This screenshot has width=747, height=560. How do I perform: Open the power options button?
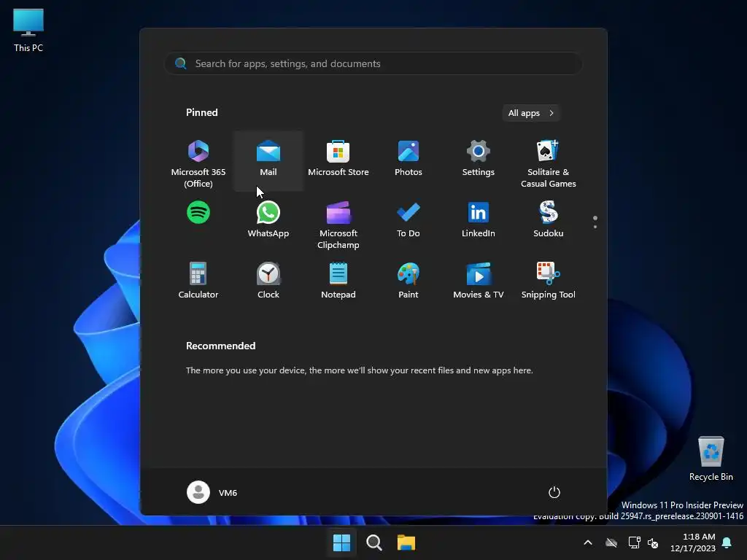pyautogui.click(x=554, y=492)
